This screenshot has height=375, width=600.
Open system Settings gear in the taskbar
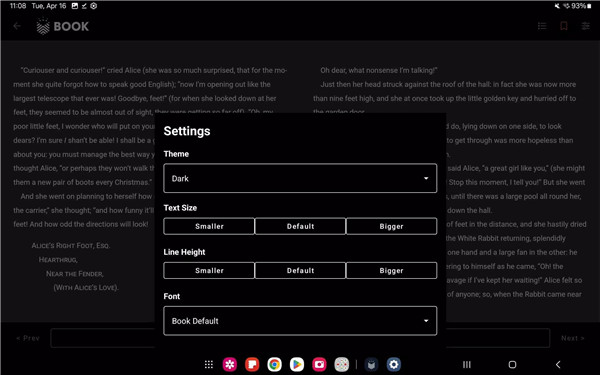(x=394, y=364)
